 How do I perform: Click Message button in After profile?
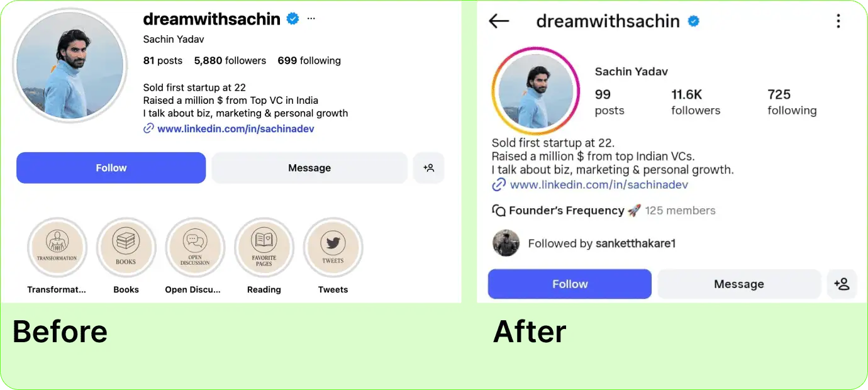[739, 284]
